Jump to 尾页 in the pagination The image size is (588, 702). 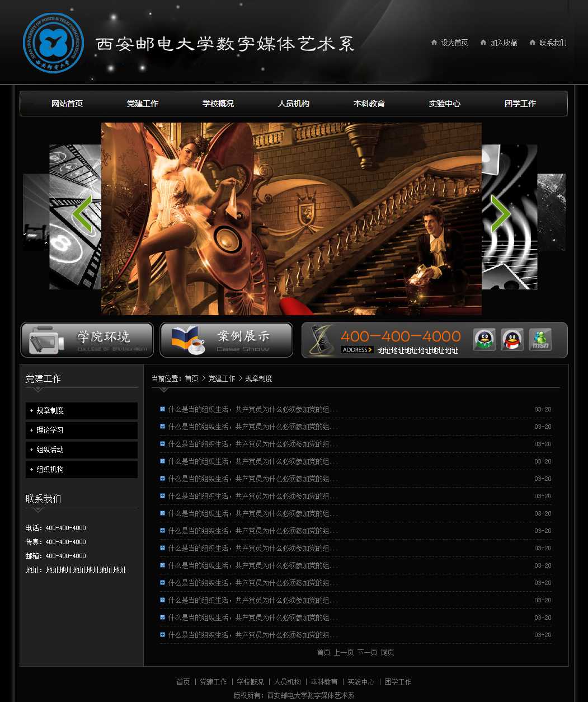(x=387, y=652)
